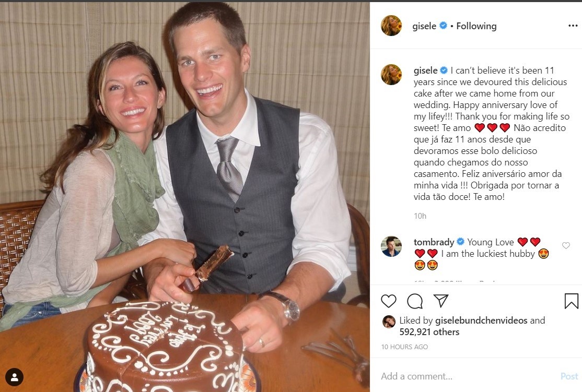This screenshot has width=582, height=392.
Task: Show tagged people icon on photo
Action: pyautogui.click(x=14, y=377)
